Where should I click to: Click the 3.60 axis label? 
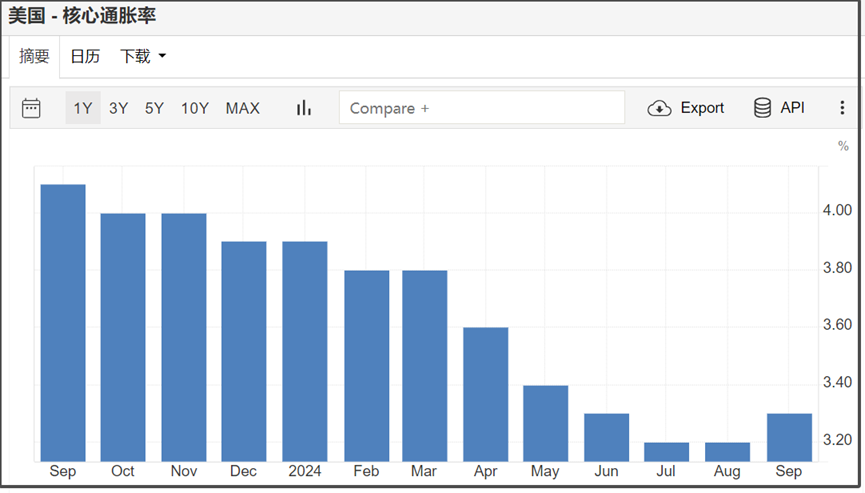point(837,324)
